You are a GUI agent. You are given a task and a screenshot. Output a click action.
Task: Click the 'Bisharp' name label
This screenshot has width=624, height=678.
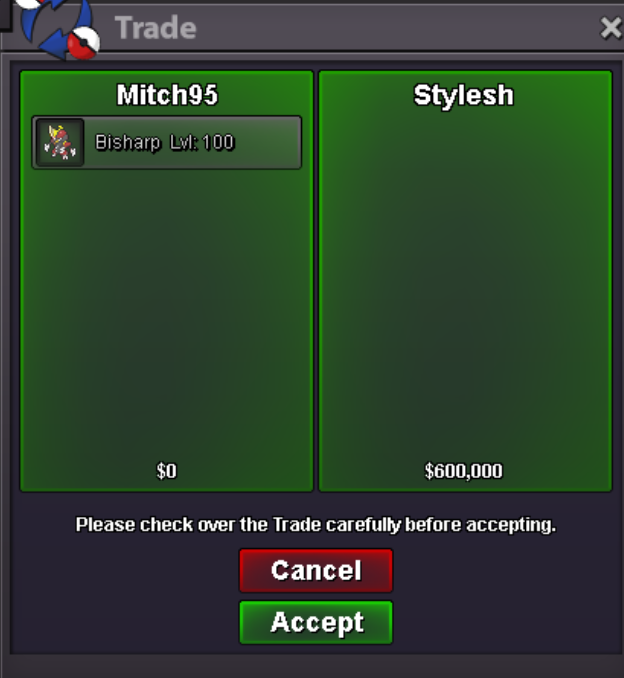(128, 142)
